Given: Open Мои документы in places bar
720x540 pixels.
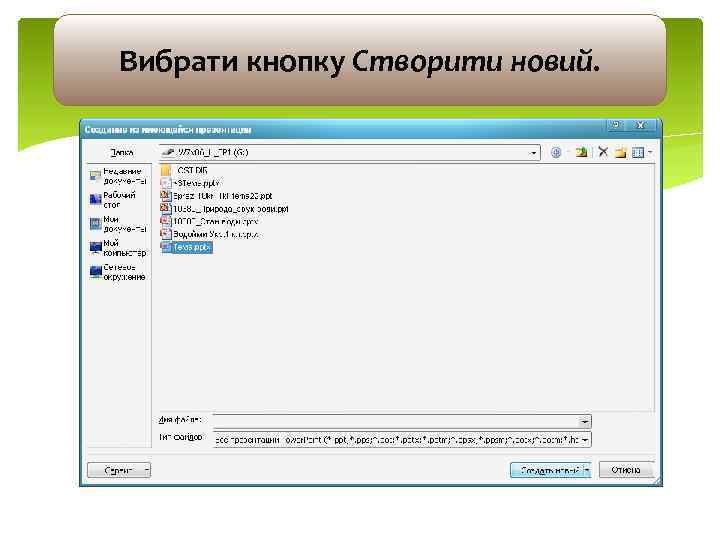Looking at the screenshot, I should point(118,224).
